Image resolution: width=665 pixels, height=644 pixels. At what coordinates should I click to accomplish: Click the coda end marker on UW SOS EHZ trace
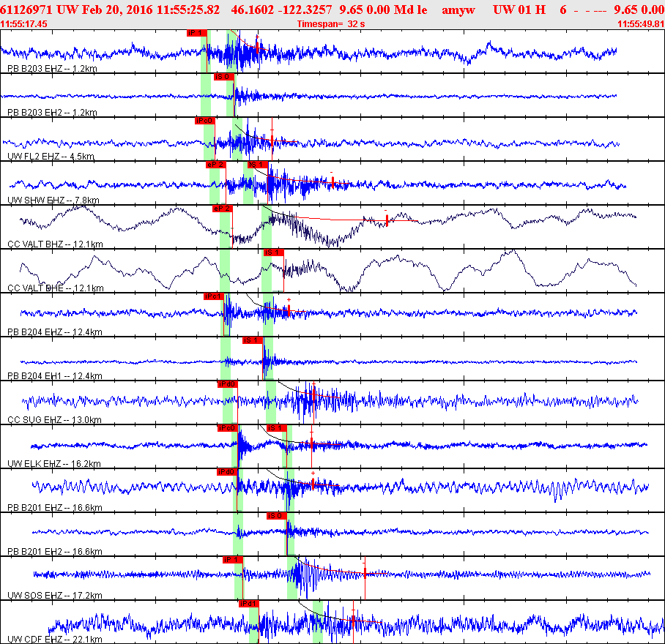point(365,573)
